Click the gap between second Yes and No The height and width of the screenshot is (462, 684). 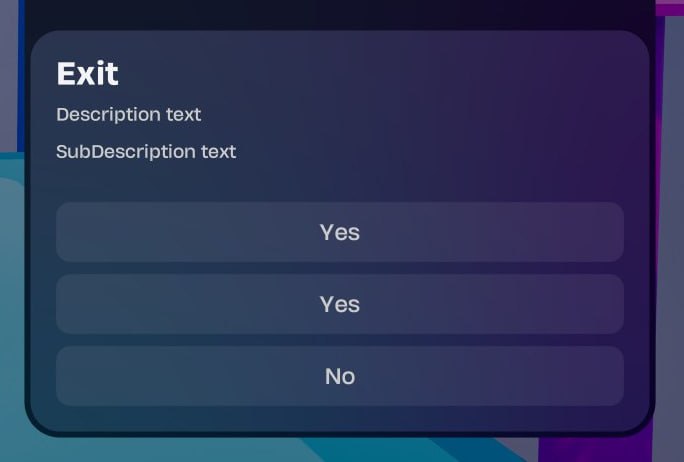tap(340, 340)
